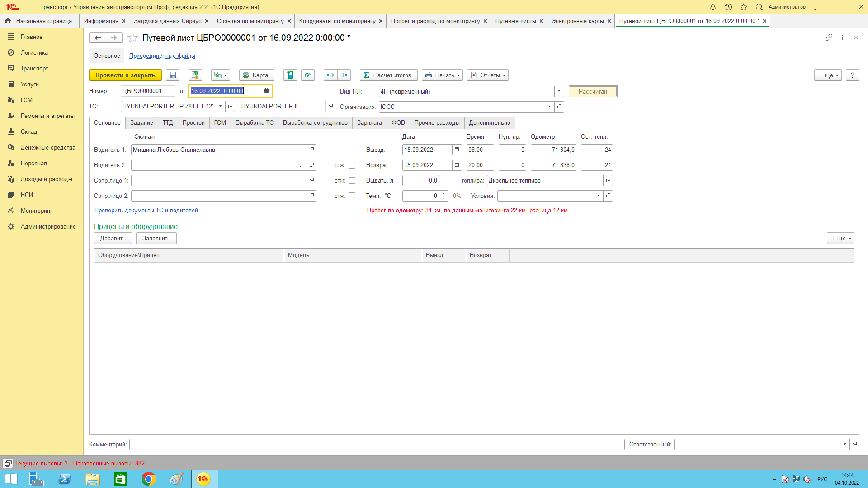
Task: Open Проверить документы ТС и водителей link
Action: (146, 211)
